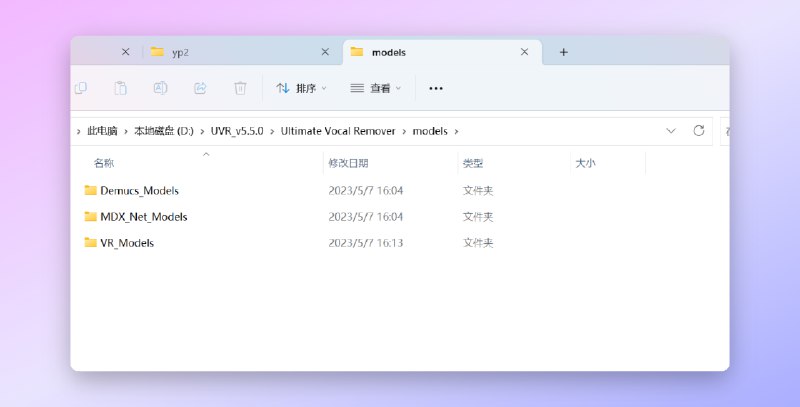Open the 查看 view dropdown

coord(375,88)
